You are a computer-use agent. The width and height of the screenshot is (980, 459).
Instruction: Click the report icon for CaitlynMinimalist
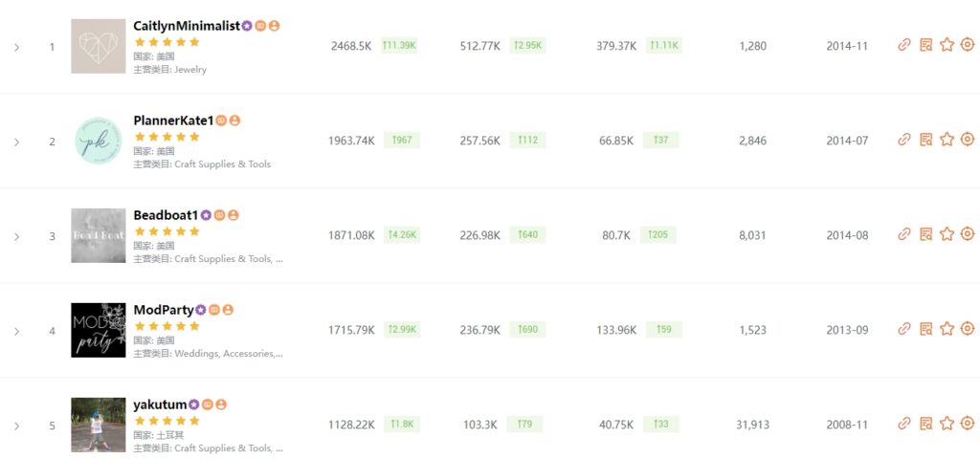tap(925, 45)
